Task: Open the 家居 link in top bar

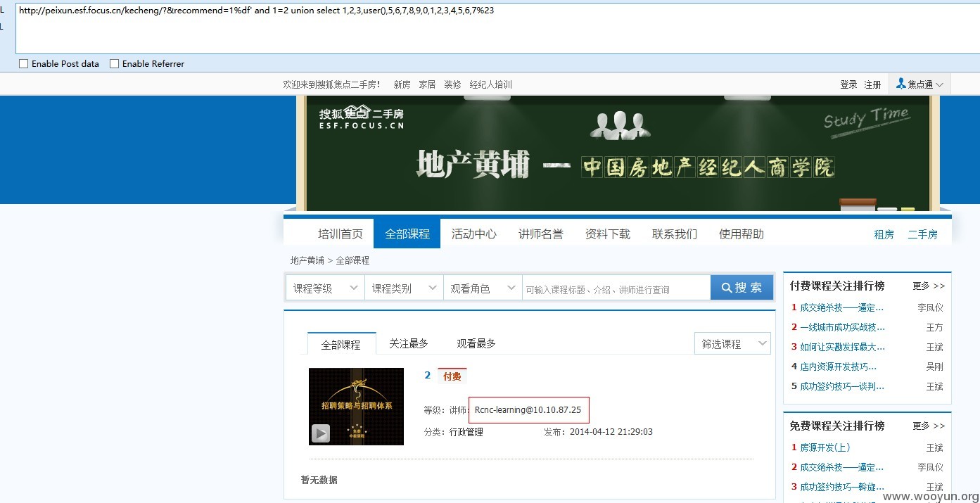Action: click(427, 84)
